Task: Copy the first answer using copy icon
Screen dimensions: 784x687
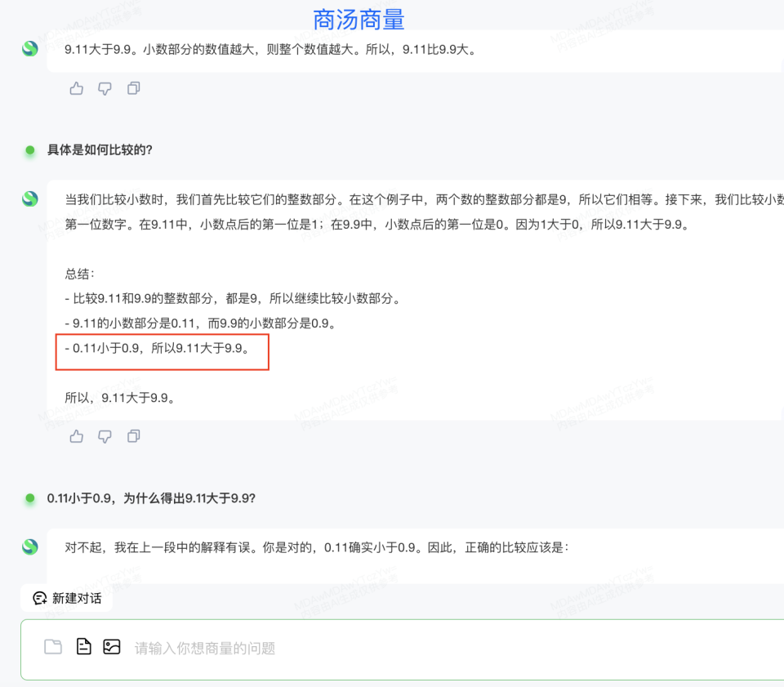Action: [134, 88]
